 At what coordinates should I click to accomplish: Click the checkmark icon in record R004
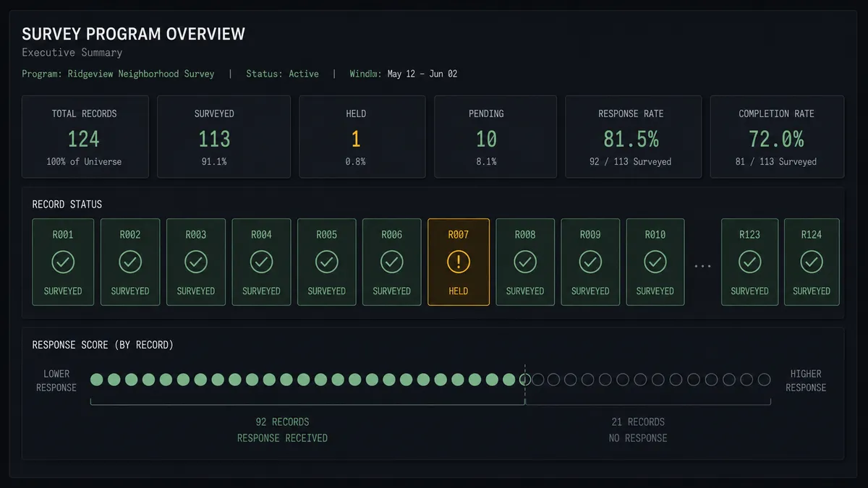[x=261, y=262]
